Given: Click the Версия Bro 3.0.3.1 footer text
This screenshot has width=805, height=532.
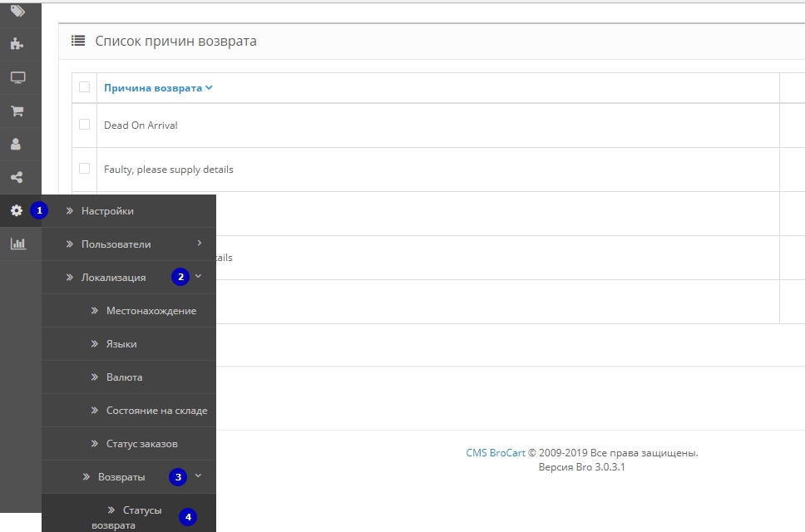Looking at the screenshot, I should click(x=581, y=467).
